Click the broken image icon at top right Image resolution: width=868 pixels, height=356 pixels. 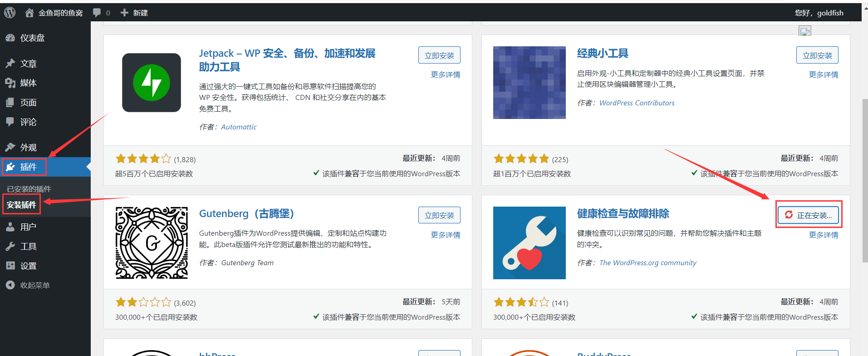[805, 31]
